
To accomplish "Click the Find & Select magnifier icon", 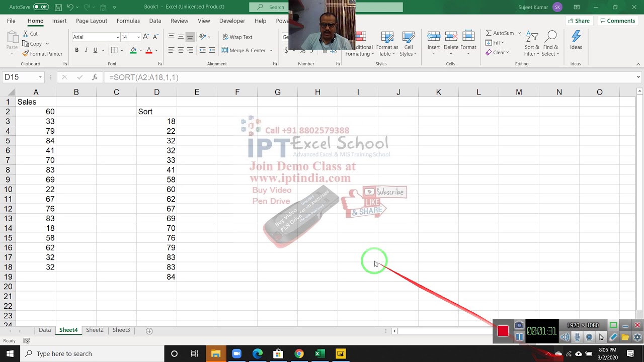I will point(551,37).
